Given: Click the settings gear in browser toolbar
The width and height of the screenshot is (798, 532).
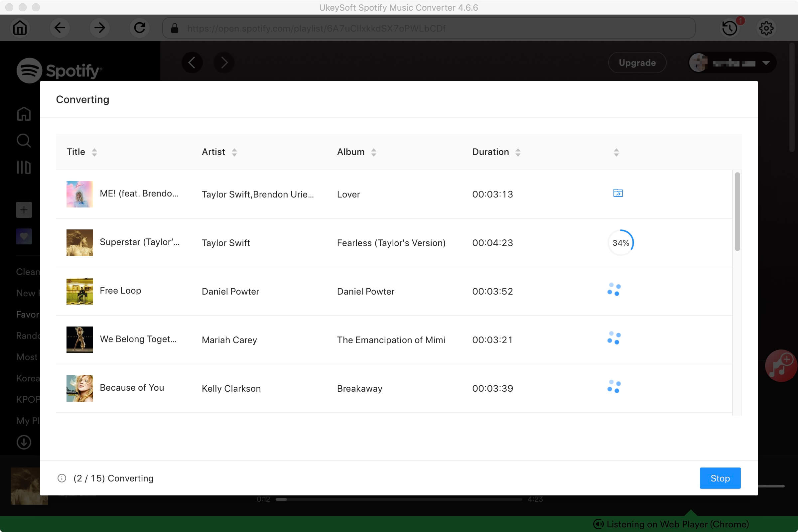Looking at the screenshot, I should click(766, 27).
